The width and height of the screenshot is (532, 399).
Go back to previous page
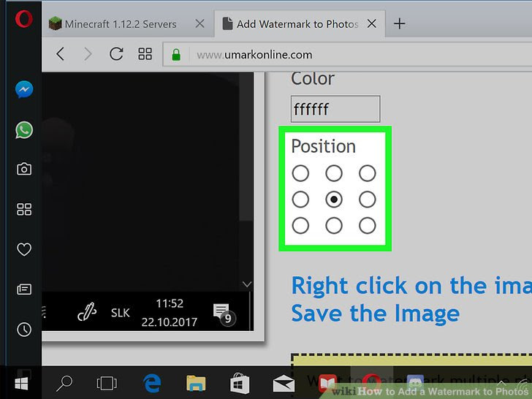pos(61,54)
